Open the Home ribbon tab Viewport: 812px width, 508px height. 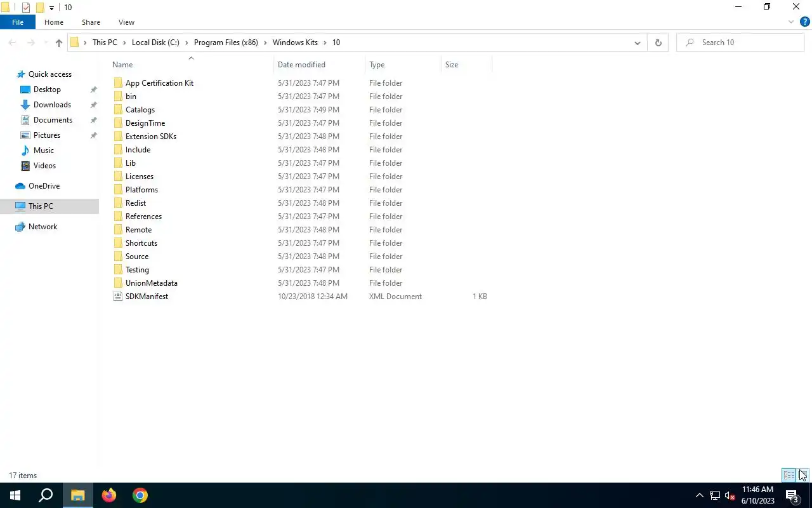click(54, 22)
